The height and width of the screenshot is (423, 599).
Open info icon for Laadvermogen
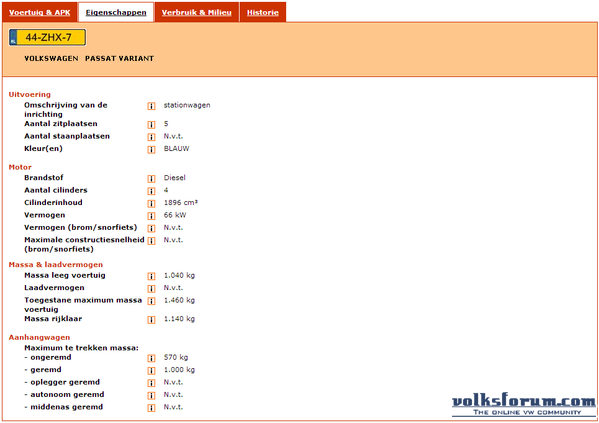151,288
